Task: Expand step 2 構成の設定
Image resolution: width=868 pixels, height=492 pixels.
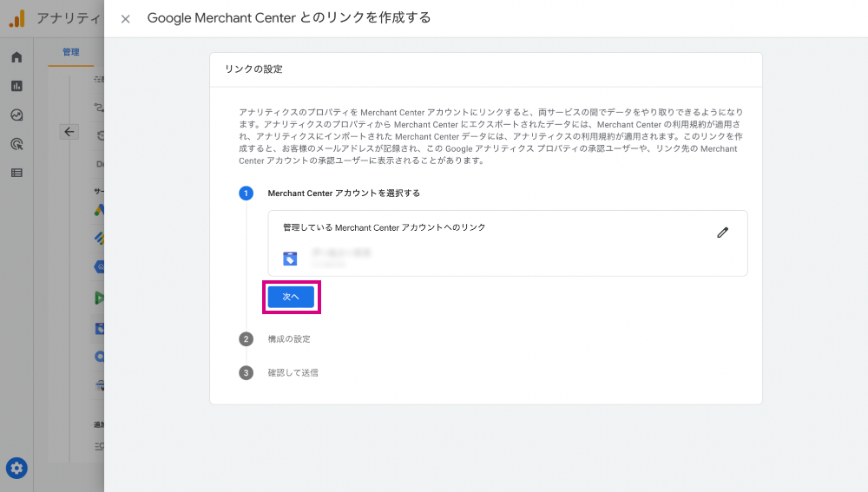Action: click(289, 339)
